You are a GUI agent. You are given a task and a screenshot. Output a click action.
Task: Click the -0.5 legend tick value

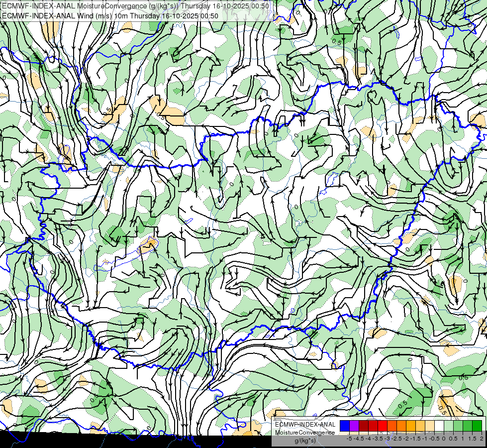point(434,439)
